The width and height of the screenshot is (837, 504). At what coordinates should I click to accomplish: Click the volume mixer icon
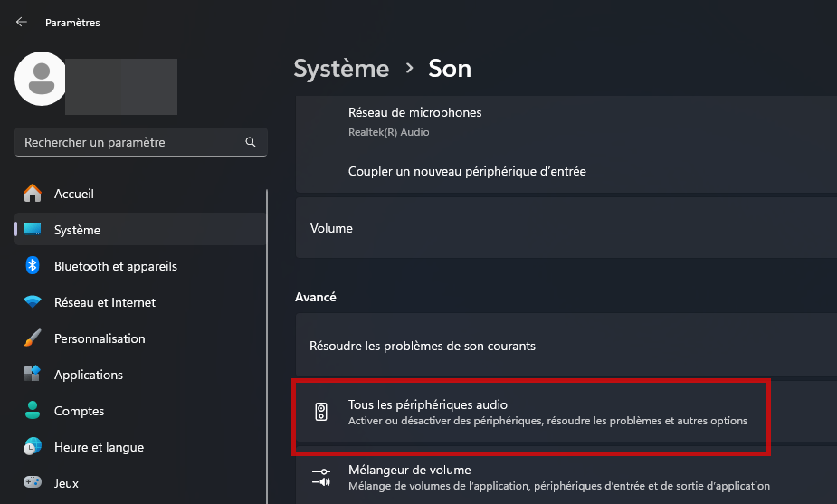(x=321, y=477)
